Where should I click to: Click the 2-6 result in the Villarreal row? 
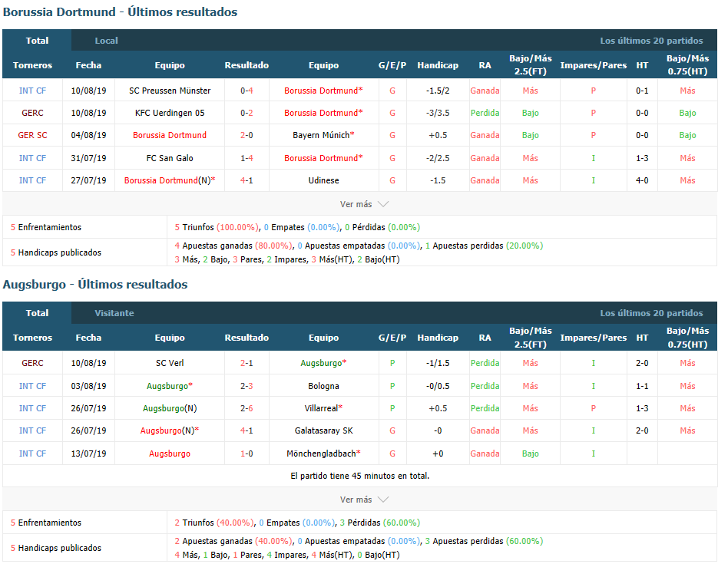(247, 408)
